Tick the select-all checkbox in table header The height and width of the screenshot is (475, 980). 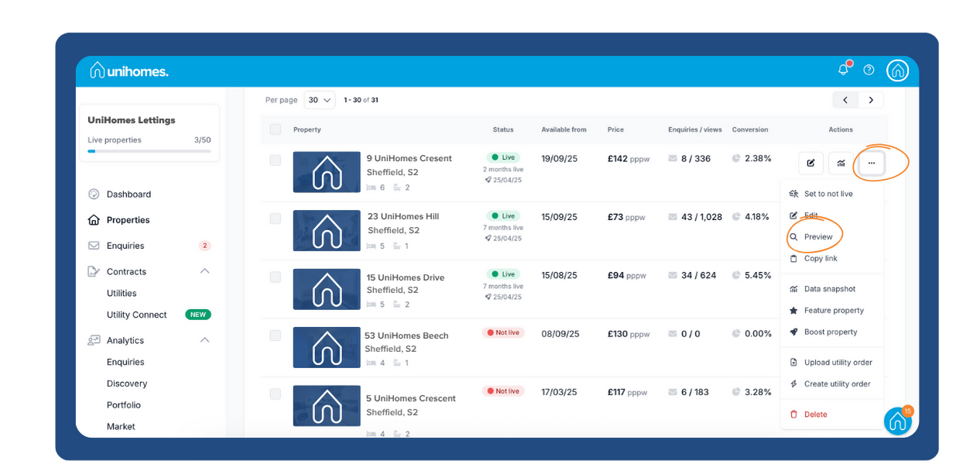pos(276,129)
